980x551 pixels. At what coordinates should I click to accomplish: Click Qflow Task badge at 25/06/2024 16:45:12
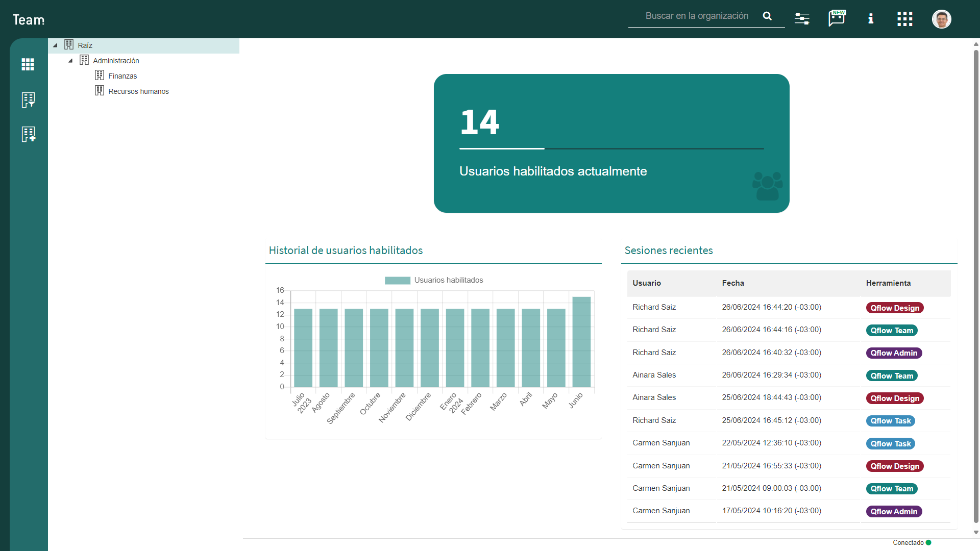[891, 421]
